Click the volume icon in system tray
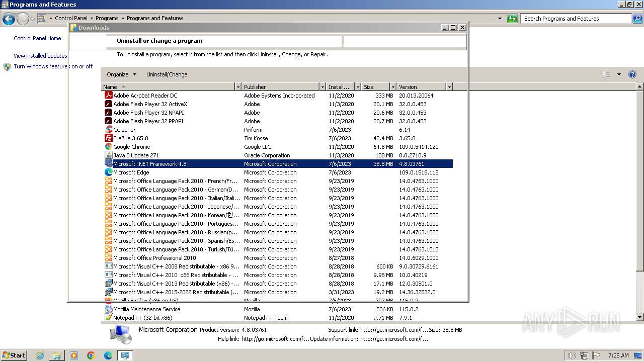This screenshot has height=362, width=644. click(x=573, y=355)
